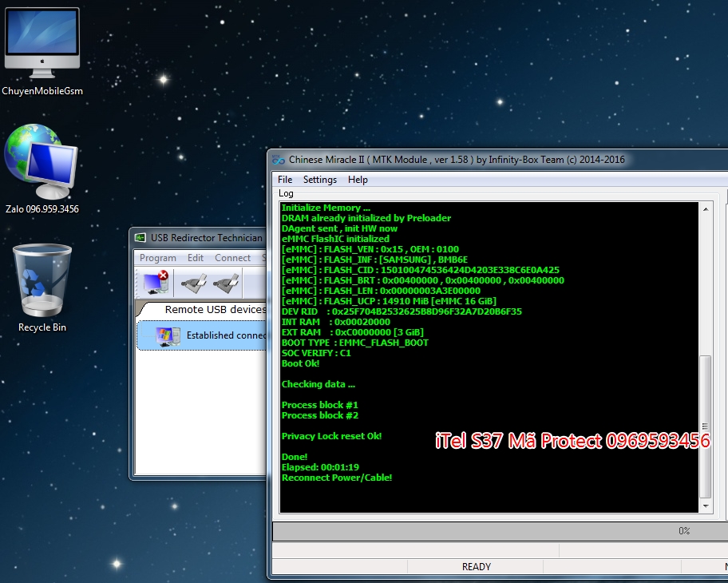Select the Established connection row
Viewport: 728px width, 583px height.
tap(202, 335)
